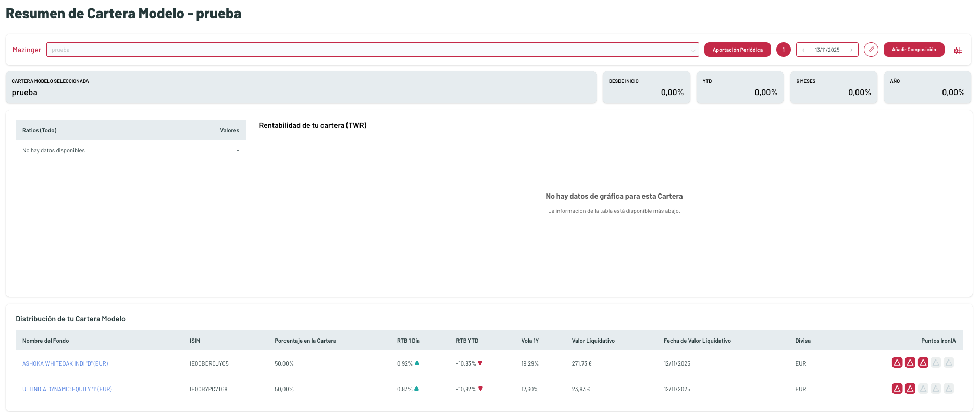The image size is (980, 412).
Task: Open the UTI INDIA DYNAMIC EQUITY fund link
Action: point(67,389)
